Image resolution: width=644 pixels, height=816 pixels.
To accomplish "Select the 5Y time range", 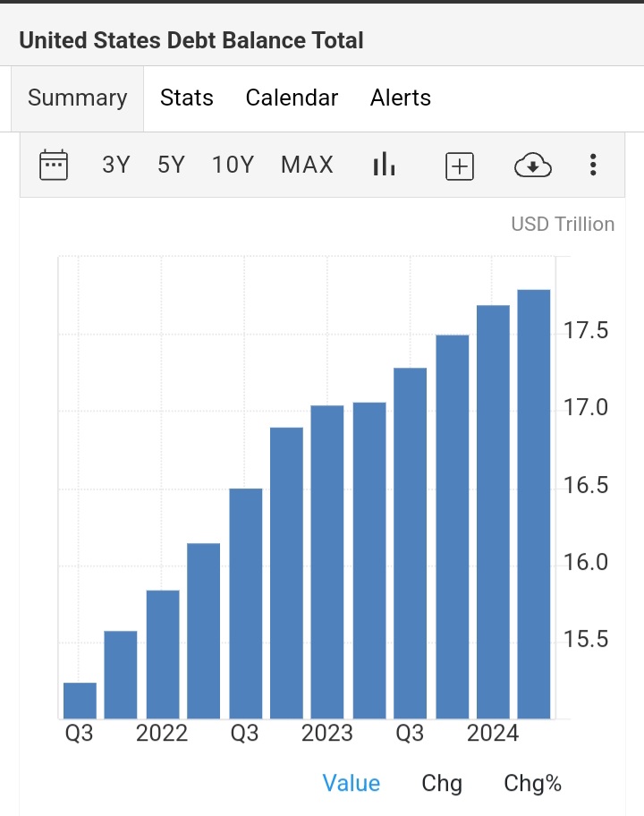I will point(171,165).
